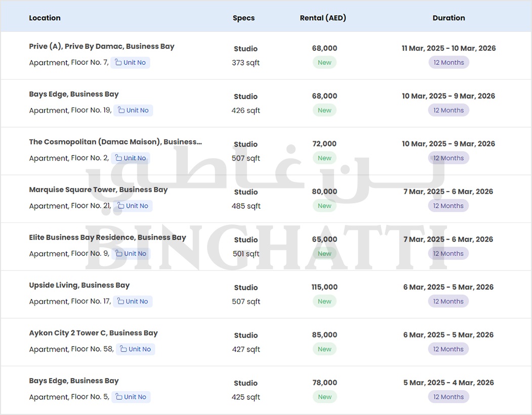This screenshot has height=415, width=532.
Task: Click Unit No badge for Upside Living
Action: (133, 301)
